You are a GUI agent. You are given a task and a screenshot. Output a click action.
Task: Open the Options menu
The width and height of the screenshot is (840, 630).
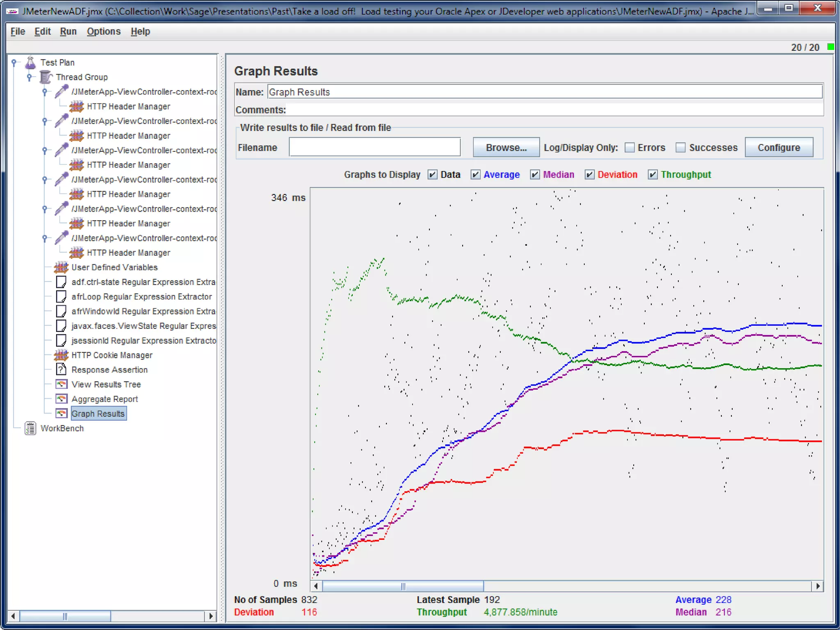103,32
